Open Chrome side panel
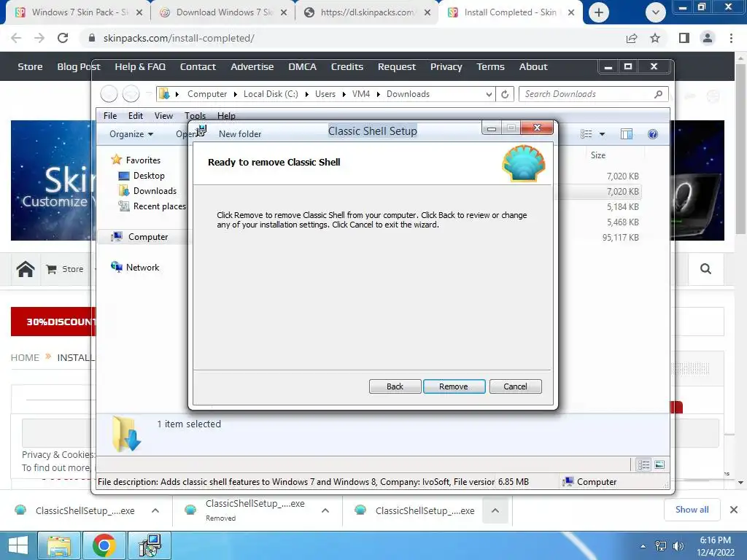The height and width of the screenshot is (560, 747). (x=684, y=38)
